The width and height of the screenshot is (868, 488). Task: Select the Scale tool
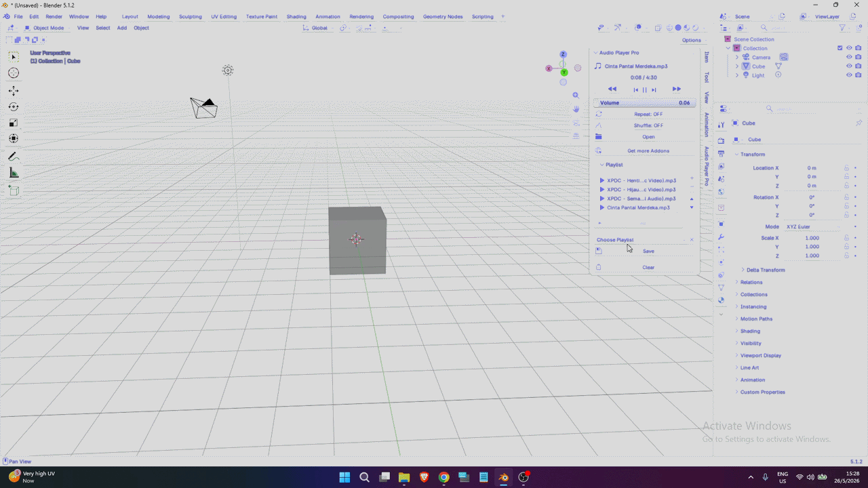(14, 123)
